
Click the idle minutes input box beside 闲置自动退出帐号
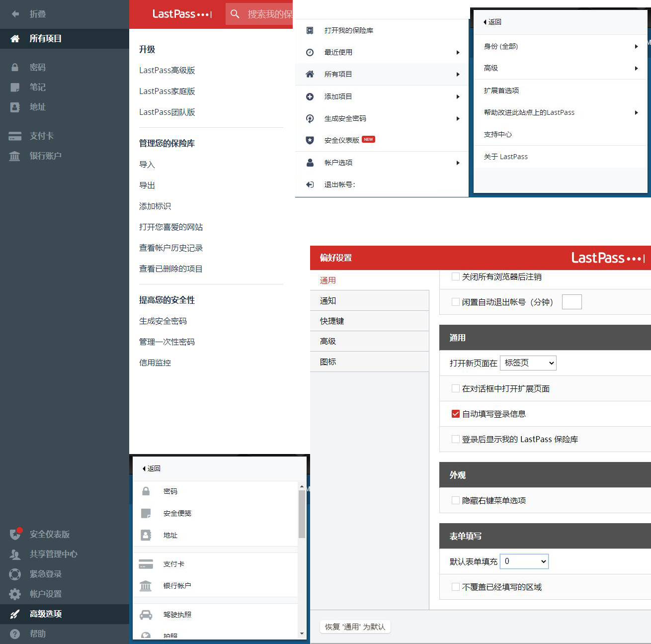tap(572, 302)
